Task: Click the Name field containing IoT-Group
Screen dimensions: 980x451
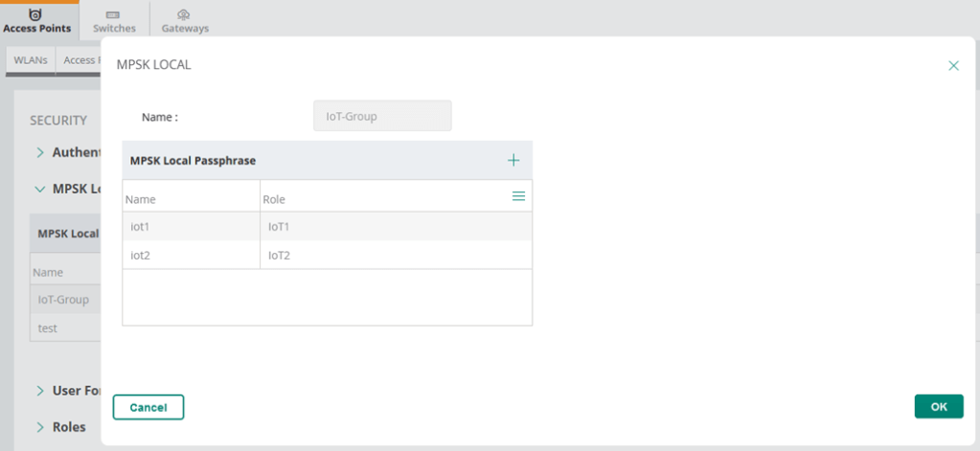Action: pos(382,117)
